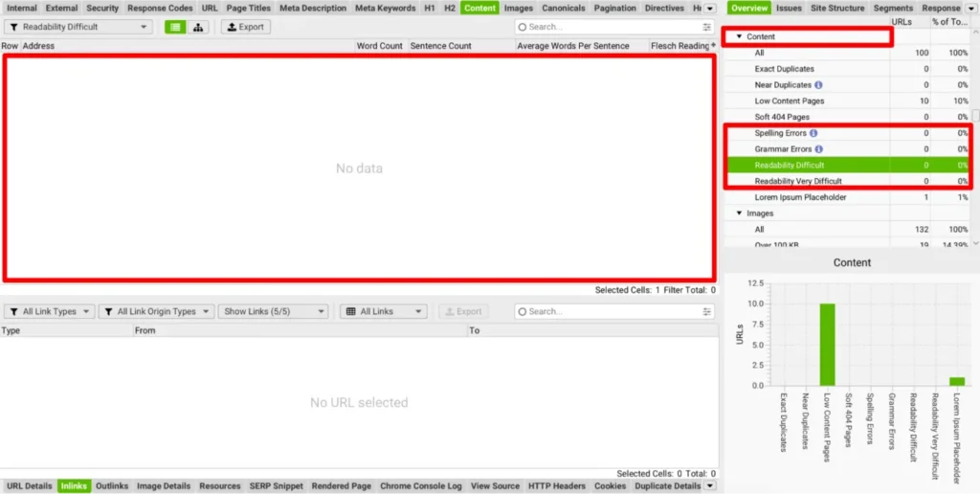Click the add column plus icon
Viewport: 980px width, 494px height.
713,45
